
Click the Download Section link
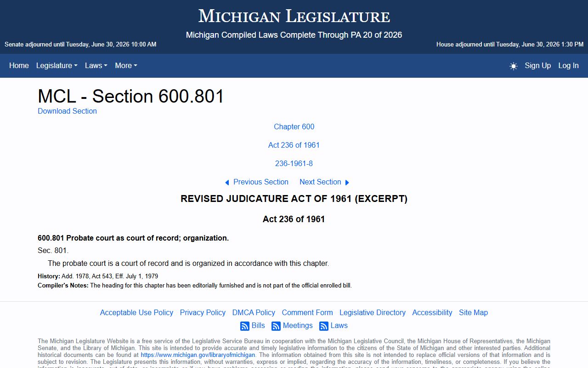coord(67,111)
